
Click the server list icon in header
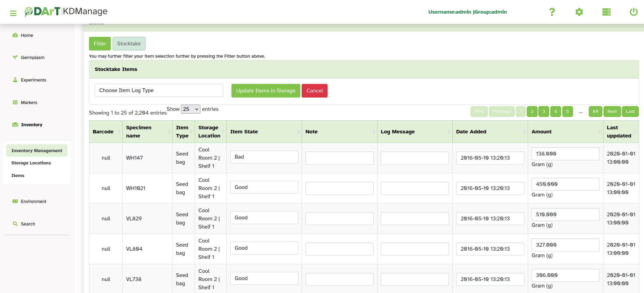coord(606,12)
